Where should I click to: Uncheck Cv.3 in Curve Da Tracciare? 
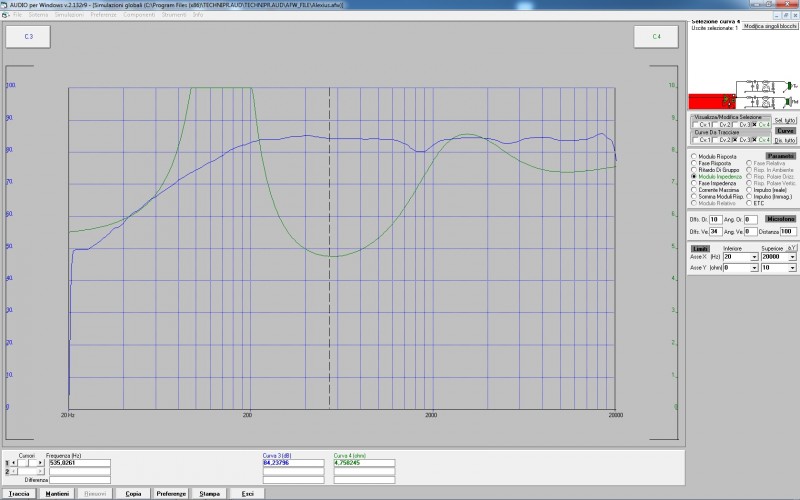(x=742, y=140)
